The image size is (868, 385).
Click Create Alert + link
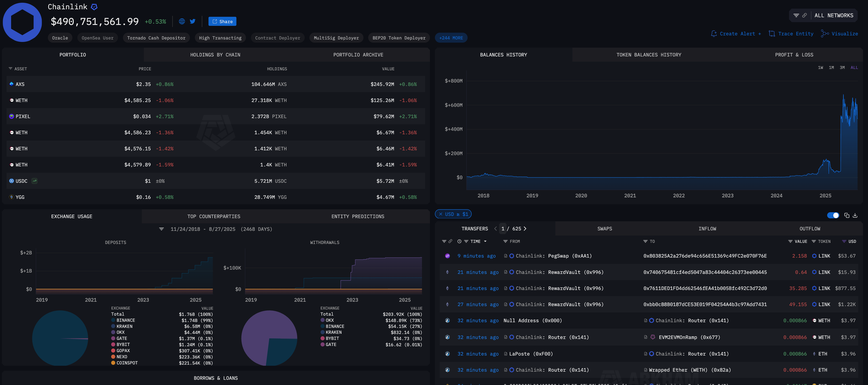click(736, 34)
